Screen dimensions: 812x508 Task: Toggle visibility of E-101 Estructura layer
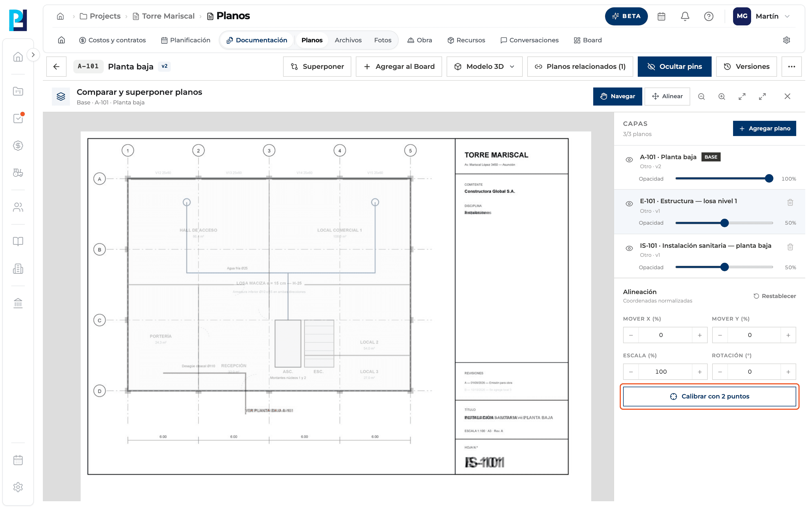click(629, 203)
